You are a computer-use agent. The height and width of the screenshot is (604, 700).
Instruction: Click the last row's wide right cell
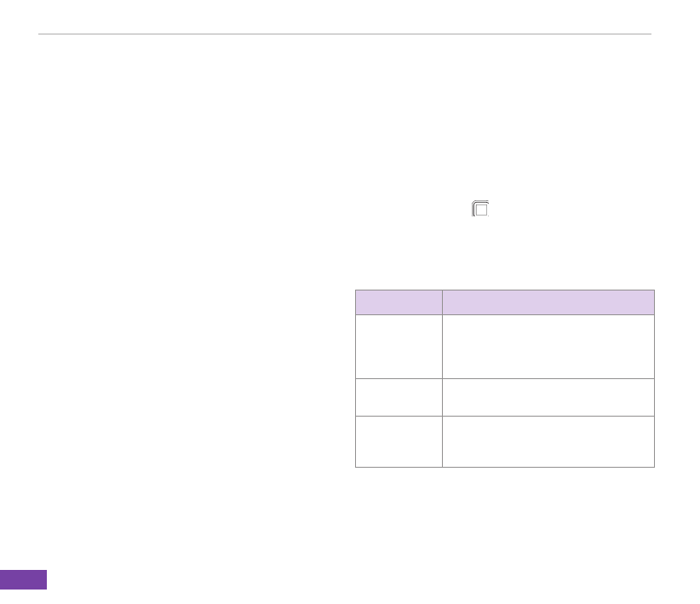[548, 441]
